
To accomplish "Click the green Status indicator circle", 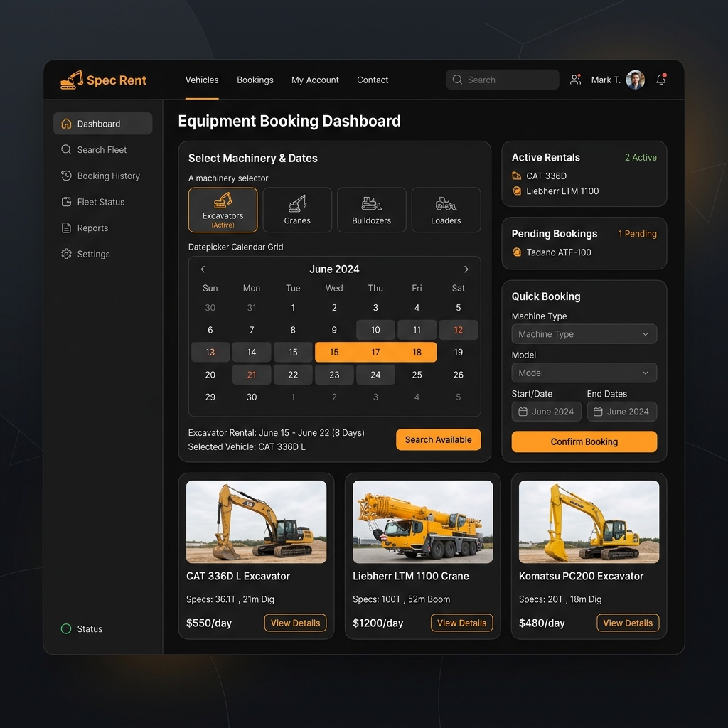I will [x=66, y=628].
